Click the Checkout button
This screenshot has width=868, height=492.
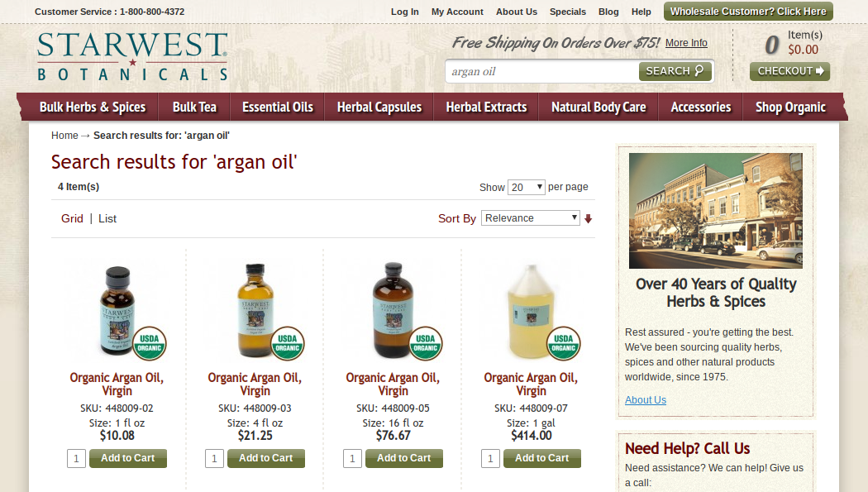point(789,71)
